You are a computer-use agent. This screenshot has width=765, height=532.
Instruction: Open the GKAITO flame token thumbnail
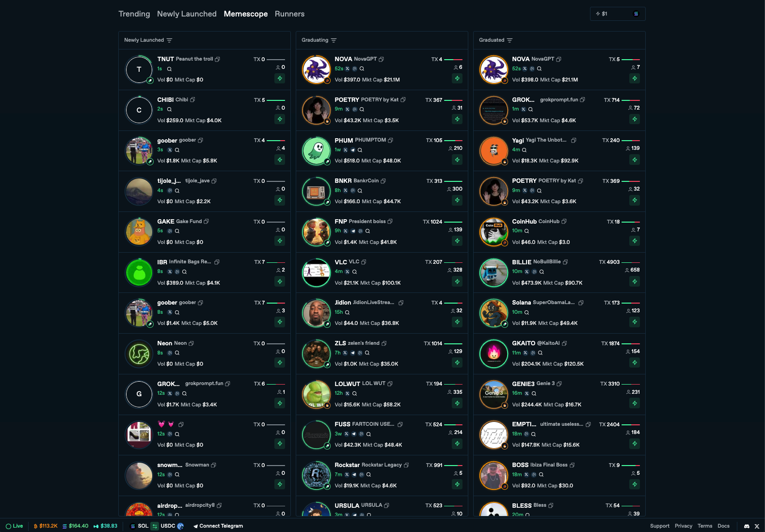494,354
